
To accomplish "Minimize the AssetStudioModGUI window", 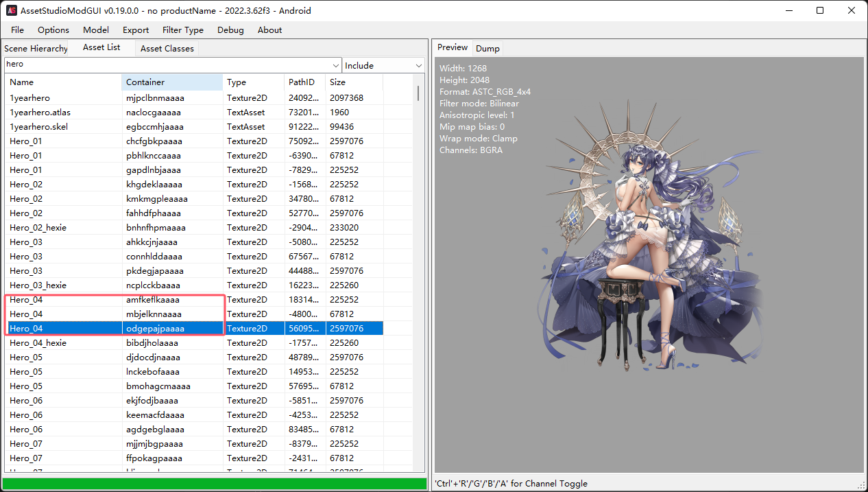I will pos(789,10).
